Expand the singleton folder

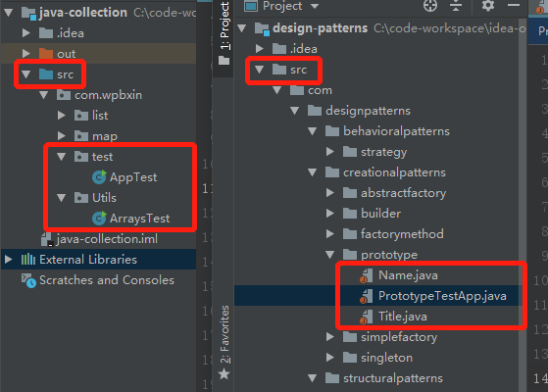(x=330, y=358)
